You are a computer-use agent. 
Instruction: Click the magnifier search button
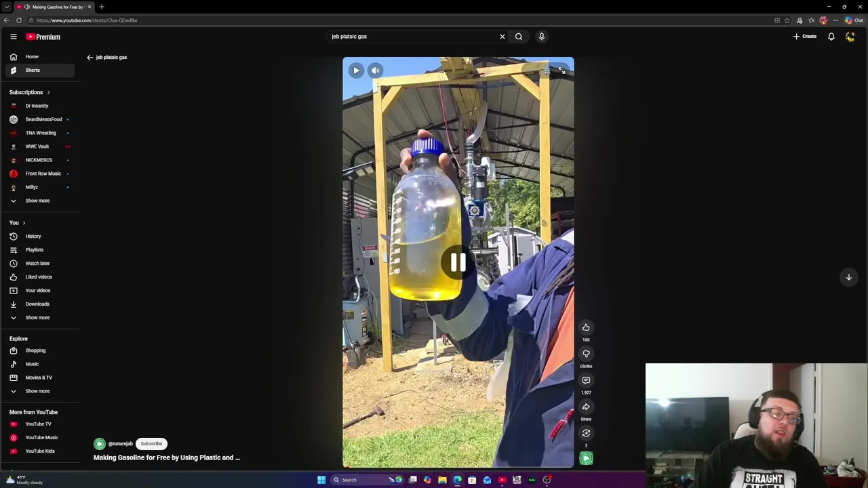[x=519, y=37]
